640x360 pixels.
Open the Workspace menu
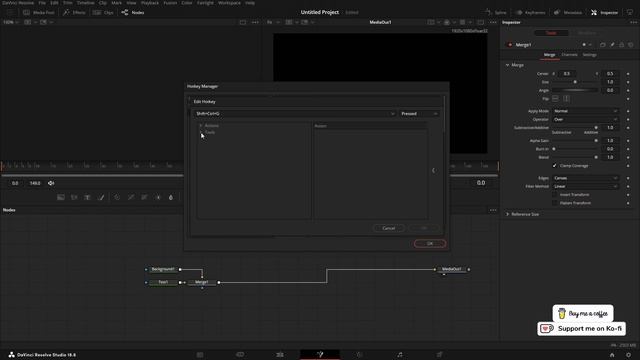(x=229, y=3)
